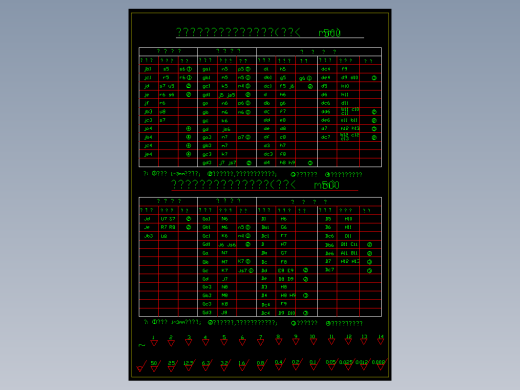Pick the surface finish symbol labeled 0.05
This screenshot has width=520, height=390.
tap(332, 365)
